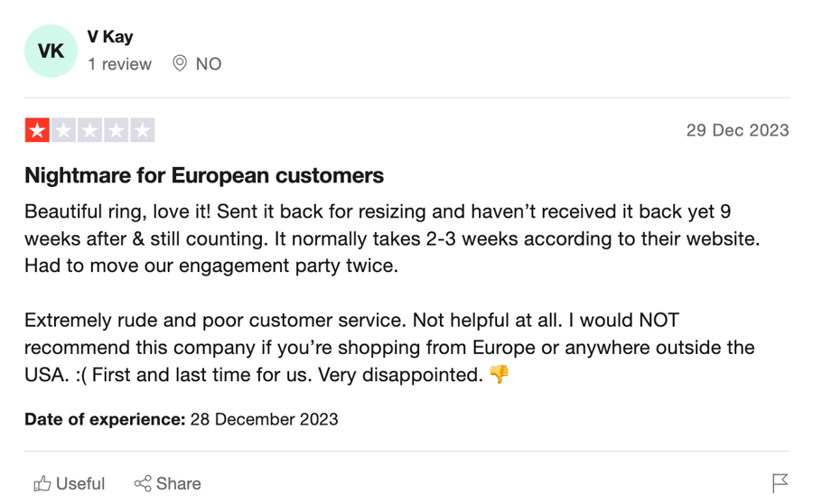
Task: Click the thumbs-down emoji in the review
Action: click(499, 374)
